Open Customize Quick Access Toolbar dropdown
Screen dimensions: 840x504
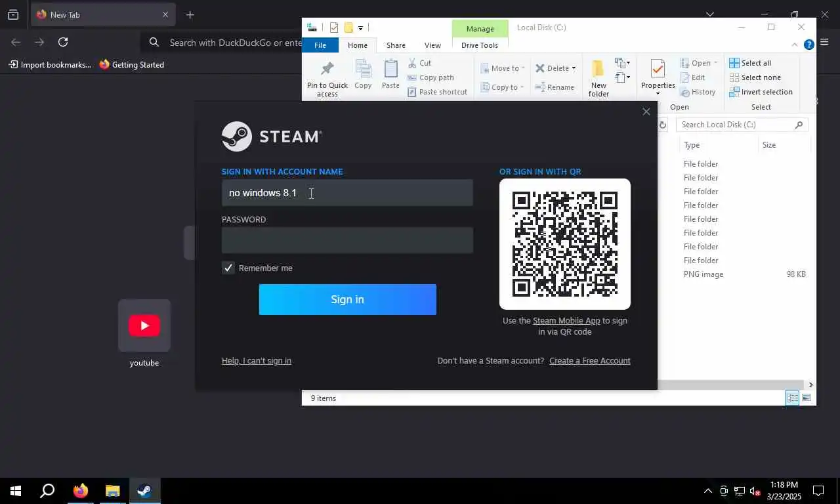(360, 28)
